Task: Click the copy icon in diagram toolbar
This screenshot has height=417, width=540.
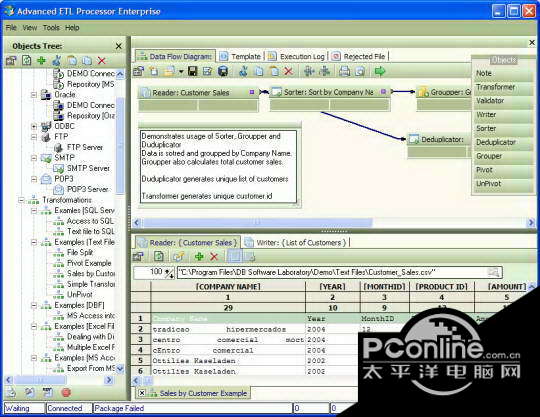Action: pyautogui.click(x=259, y=71)
